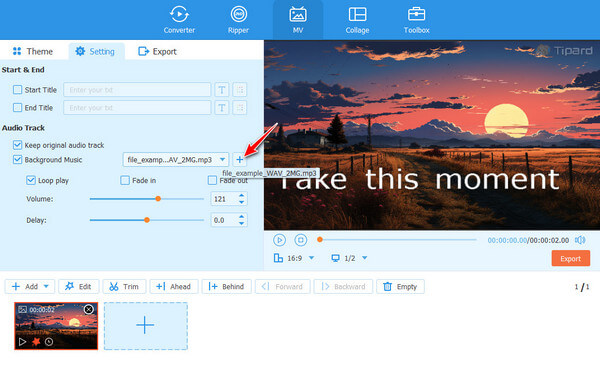
Task: Click the Start Title text style icon
Action: (x=222, y=90)
